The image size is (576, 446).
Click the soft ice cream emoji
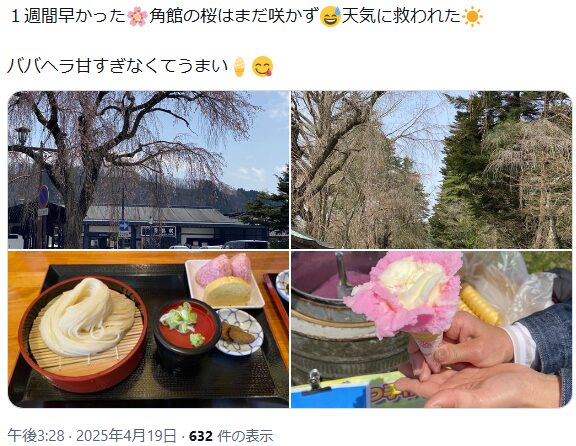[240, 67]
